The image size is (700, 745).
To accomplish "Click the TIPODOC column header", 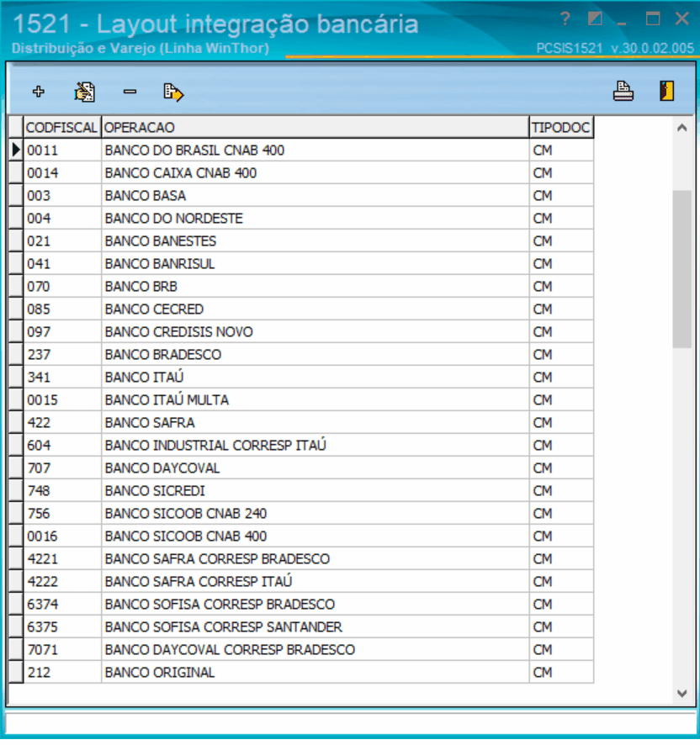I will 561,127.
